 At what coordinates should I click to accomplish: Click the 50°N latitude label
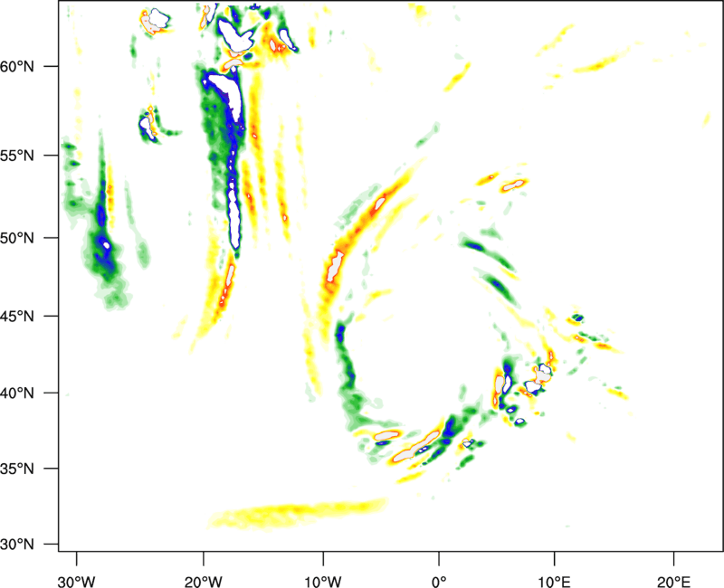pos(17,238)
